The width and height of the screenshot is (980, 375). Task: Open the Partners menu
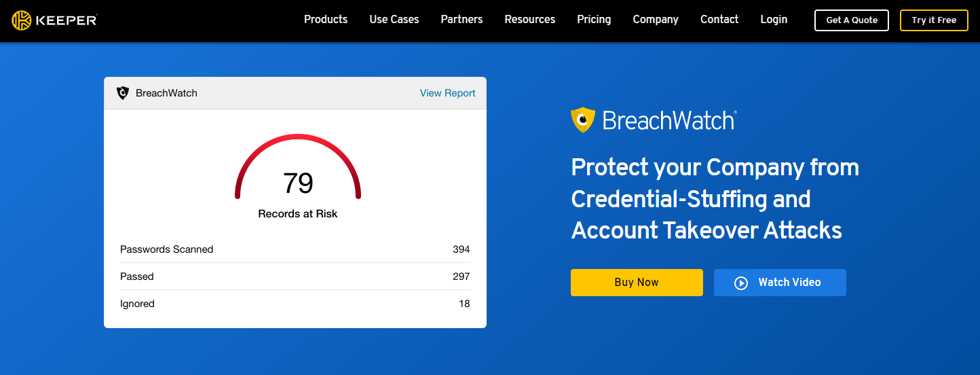(x=461, y=20)
